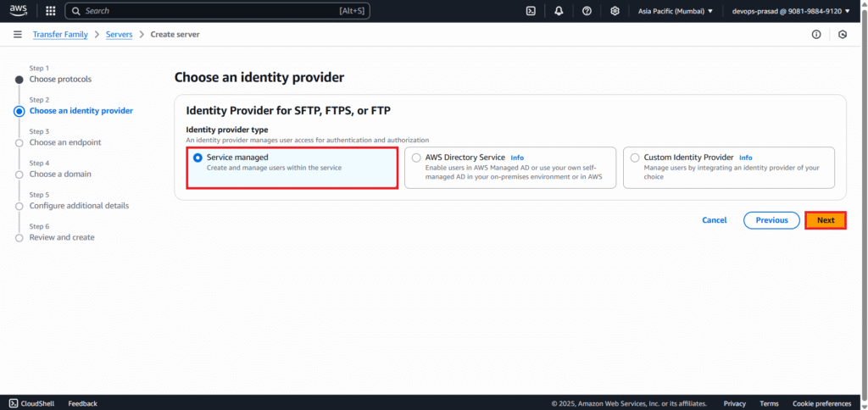Open Transfer Family breadcrumb link
868x410 pixels.
point(60,34)
